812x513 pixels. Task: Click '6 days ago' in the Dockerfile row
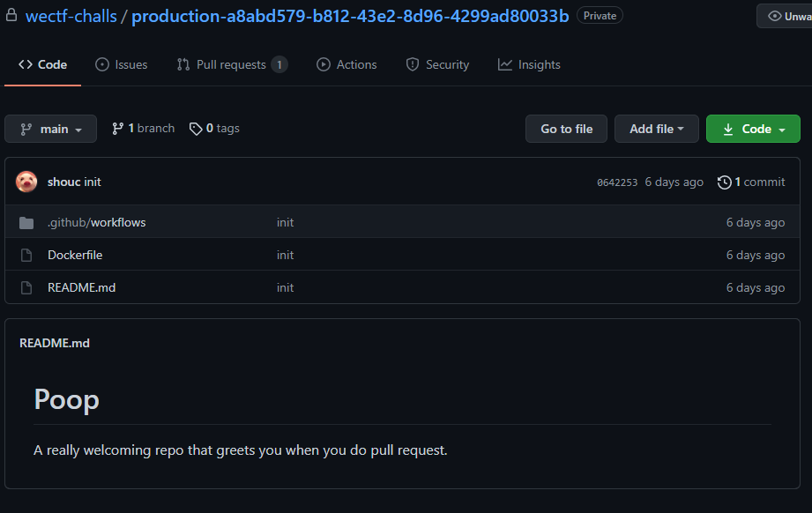tap(755, 255)
